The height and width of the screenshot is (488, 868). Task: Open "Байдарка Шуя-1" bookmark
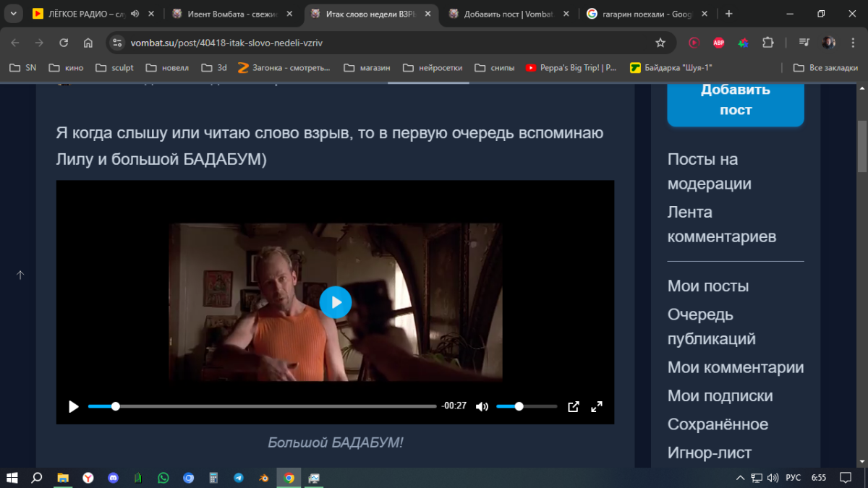point(671,68)
